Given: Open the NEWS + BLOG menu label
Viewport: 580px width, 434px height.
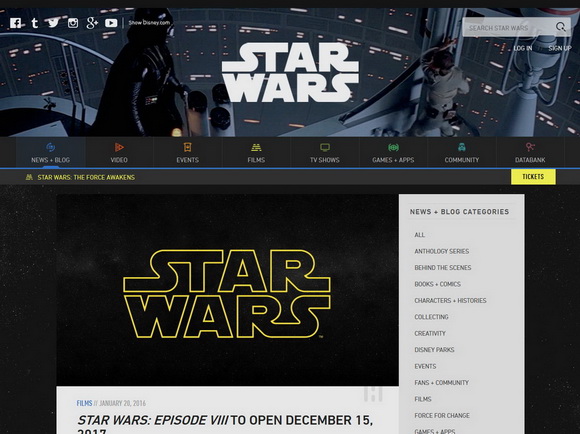Looking at the screenshot, I should tap(50, 160).
